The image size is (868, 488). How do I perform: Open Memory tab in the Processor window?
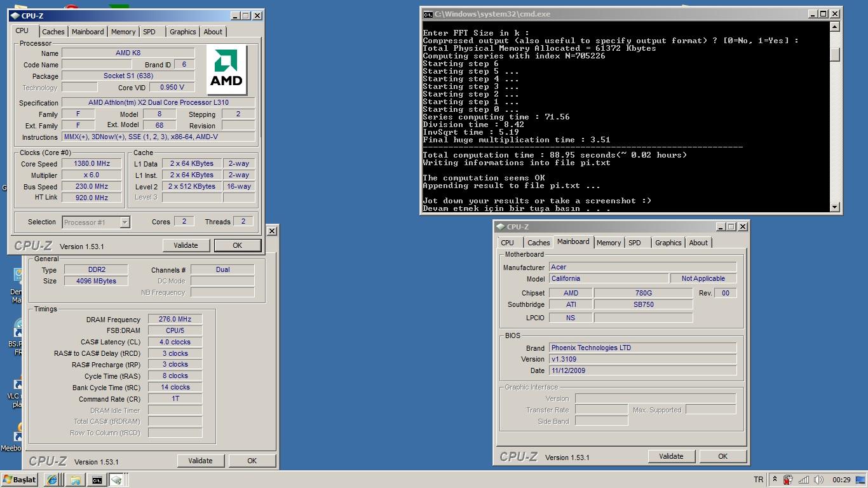pos(123,32)
